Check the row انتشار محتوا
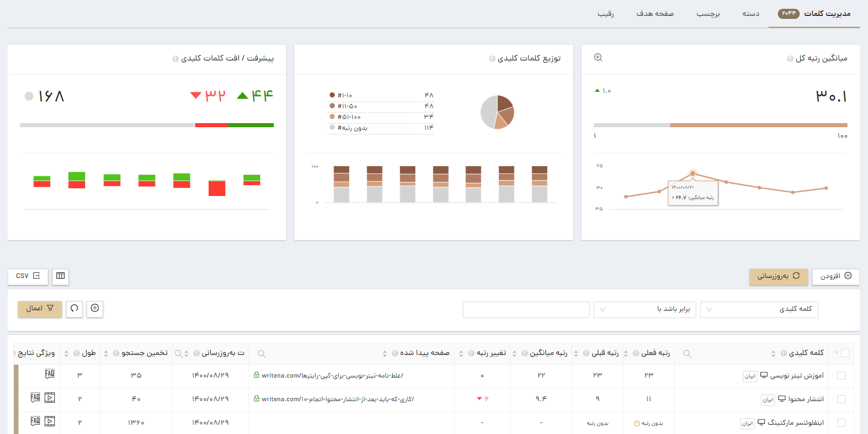Screen dimensions: 868x434 point(841,399)
